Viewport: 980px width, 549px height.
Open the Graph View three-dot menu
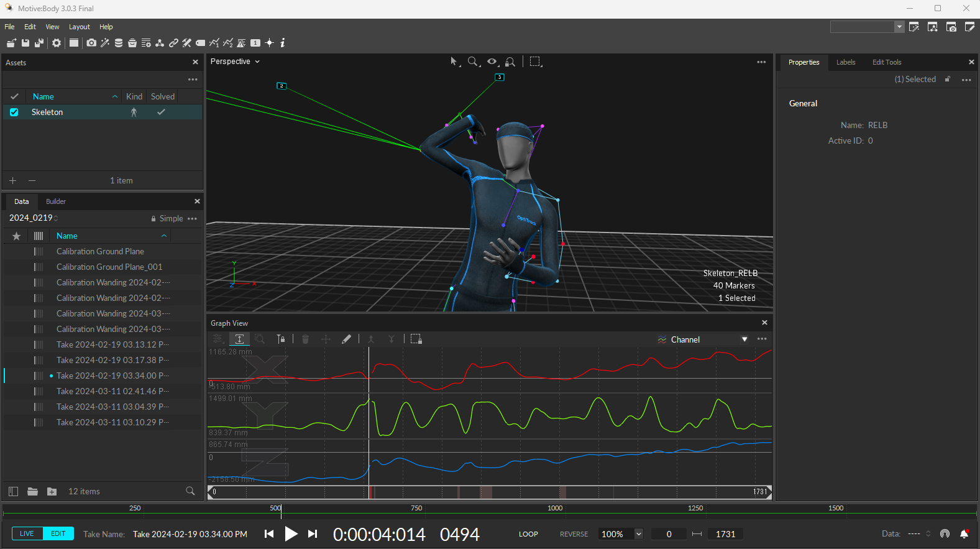click(x=762, y=339)
